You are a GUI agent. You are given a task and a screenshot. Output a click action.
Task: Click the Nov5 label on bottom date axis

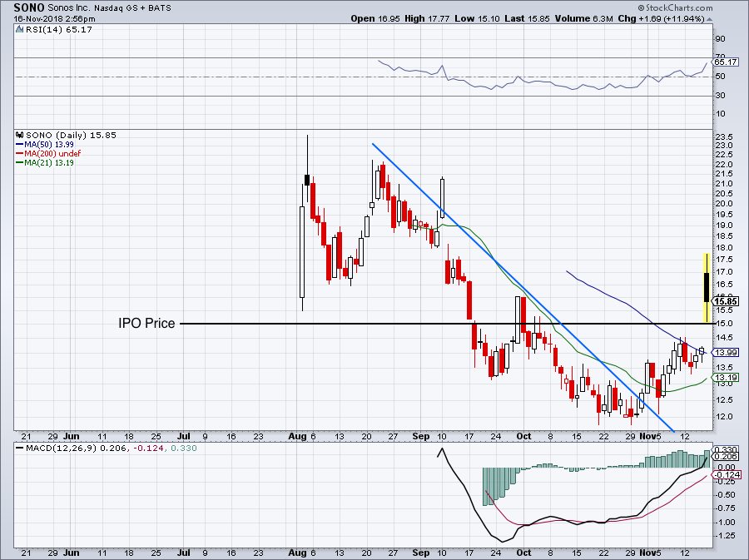point(650,553)
